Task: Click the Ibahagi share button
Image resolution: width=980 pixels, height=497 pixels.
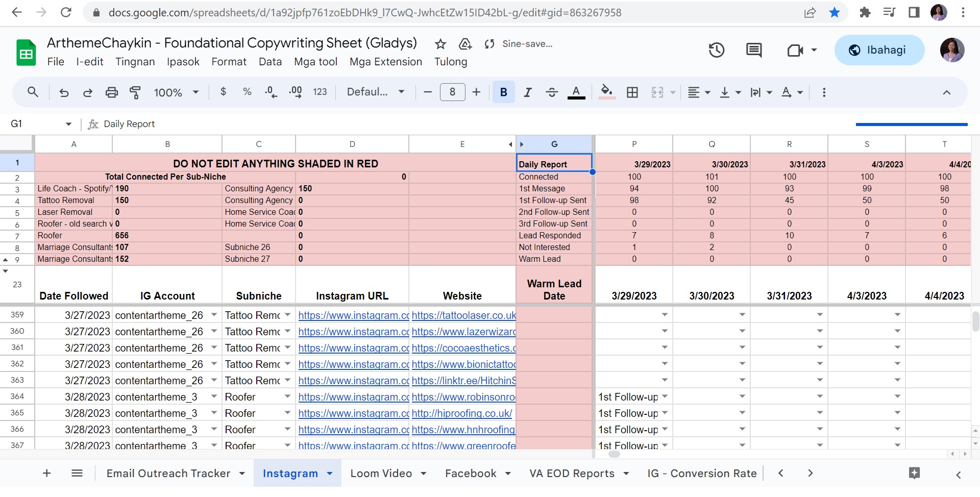Action: point(879,50)
